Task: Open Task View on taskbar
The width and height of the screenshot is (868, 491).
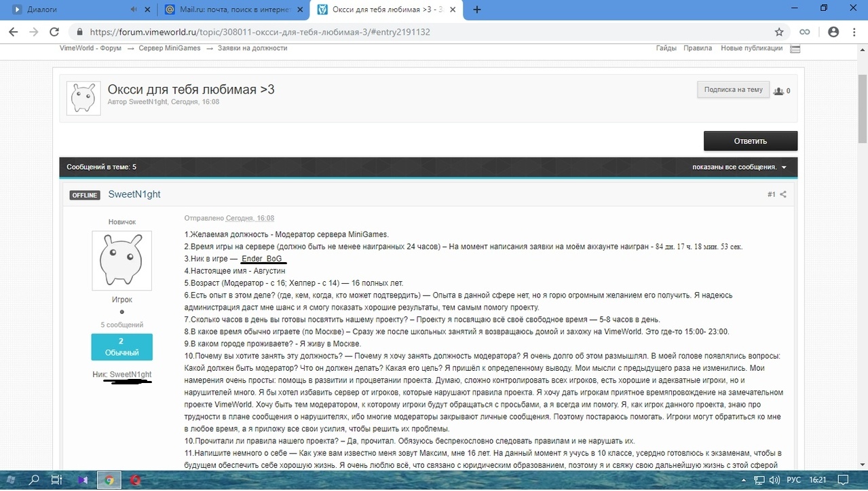Action: pyautogui.click(x=57, y=480)
